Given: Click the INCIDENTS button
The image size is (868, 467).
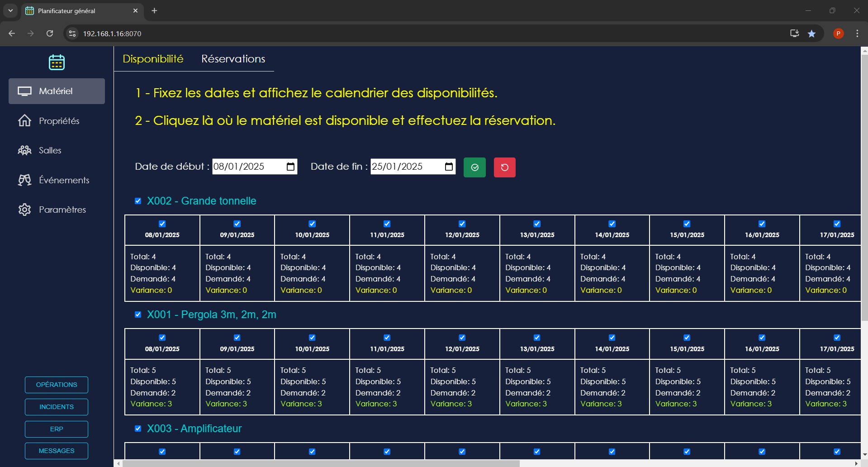Looking at the screenshot, I should (57, 407).
